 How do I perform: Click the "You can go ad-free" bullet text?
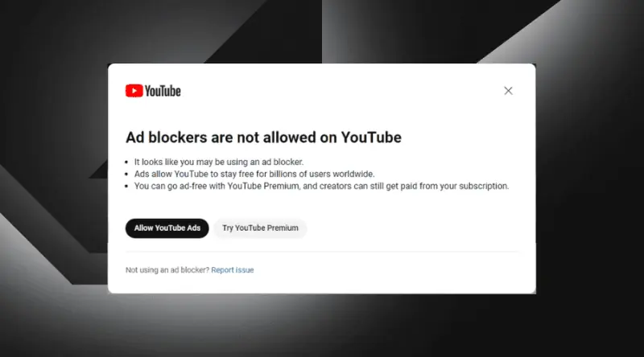pos(321,186)
